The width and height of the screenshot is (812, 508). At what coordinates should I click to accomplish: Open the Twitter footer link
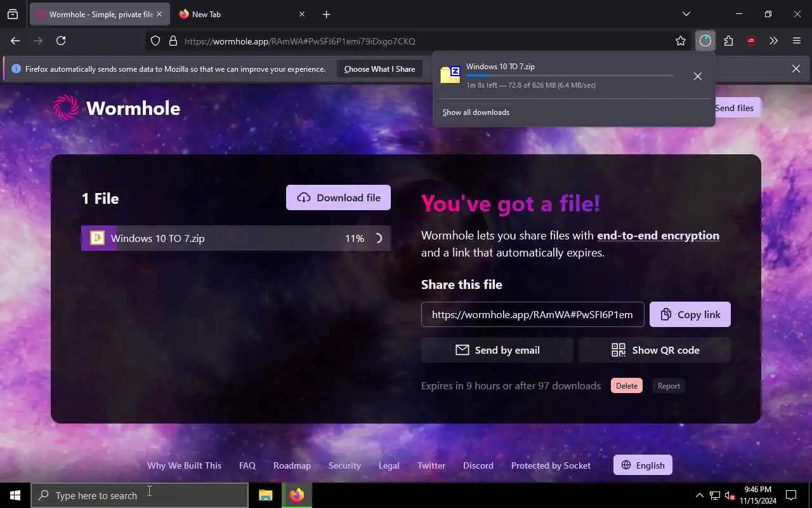click(x=431, y=465)
